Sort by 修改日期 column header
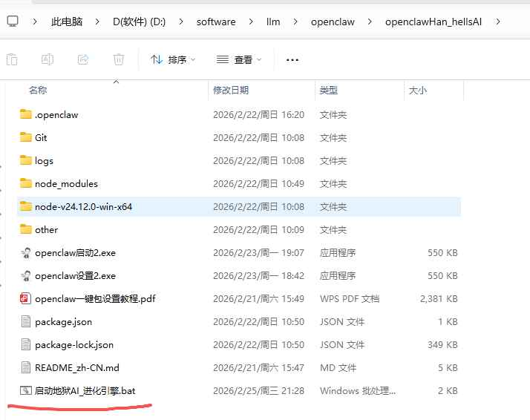Viewport: 530px width, 420px height. click(231, 90)
